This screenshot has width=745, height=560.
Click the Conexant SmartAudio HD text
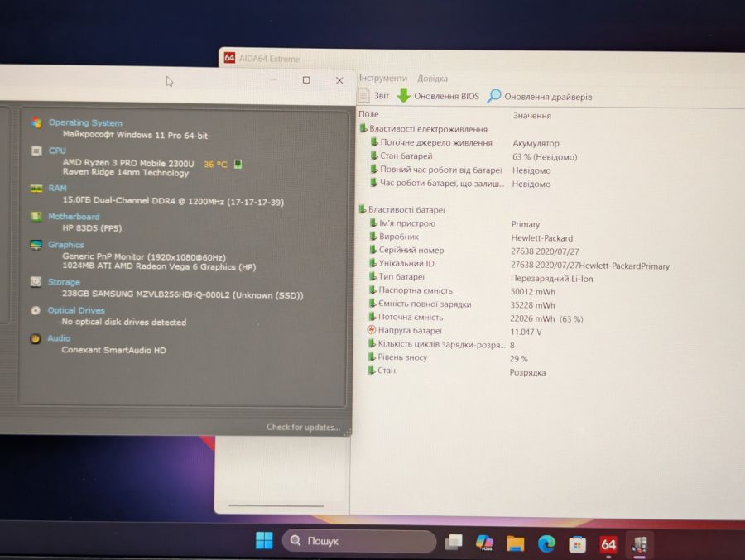coord(114,350)
